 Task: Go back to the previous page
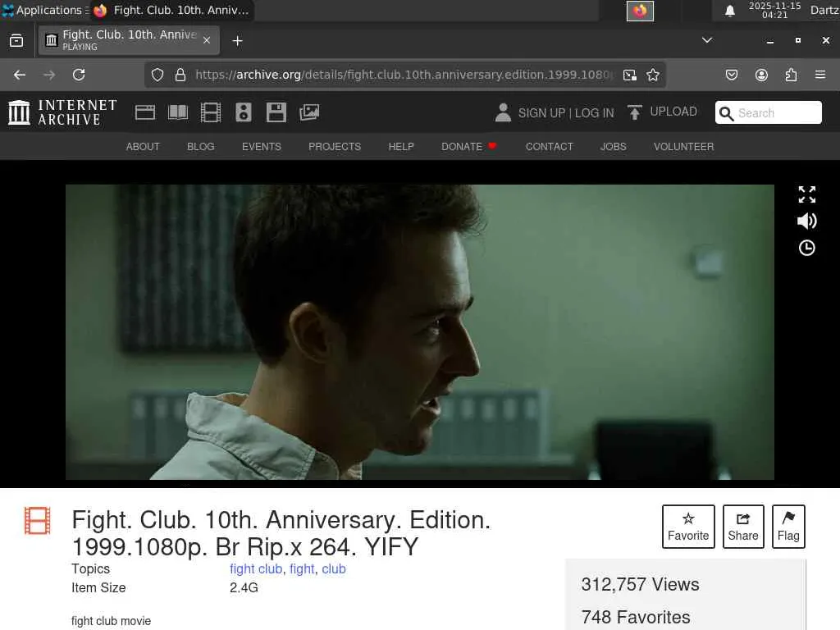point(20,75)
